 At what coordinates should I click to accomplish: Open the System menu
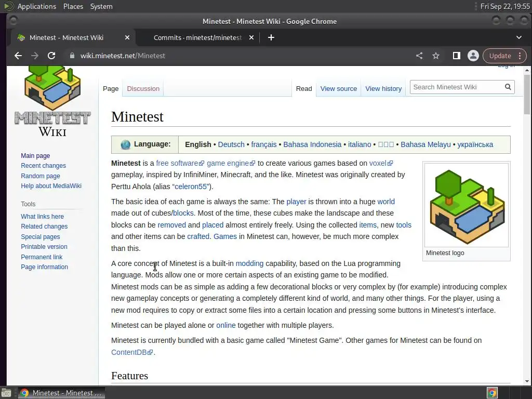pyautogui.click(x=101, y=6)
